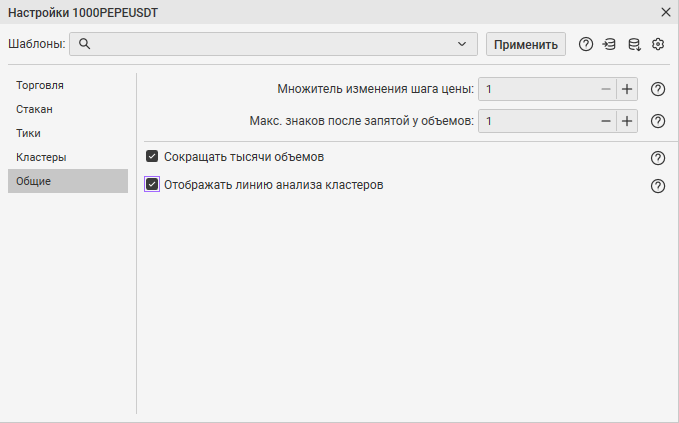The image size is (679, 423).
Task: Expand the Шаблоны dropdown arrow
Action: point(462,44)
